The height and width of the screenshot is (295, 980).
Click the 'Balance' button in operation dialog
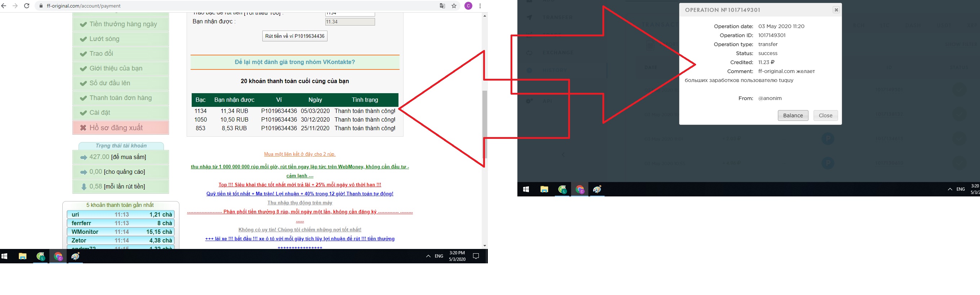(793, 115)
